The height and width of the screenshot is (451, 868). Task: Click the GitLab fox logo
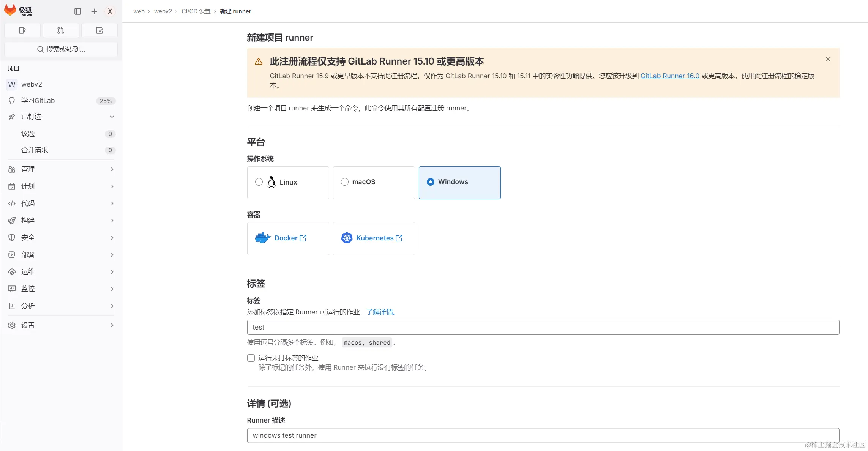pyautogui.click(x=10, y=10)
